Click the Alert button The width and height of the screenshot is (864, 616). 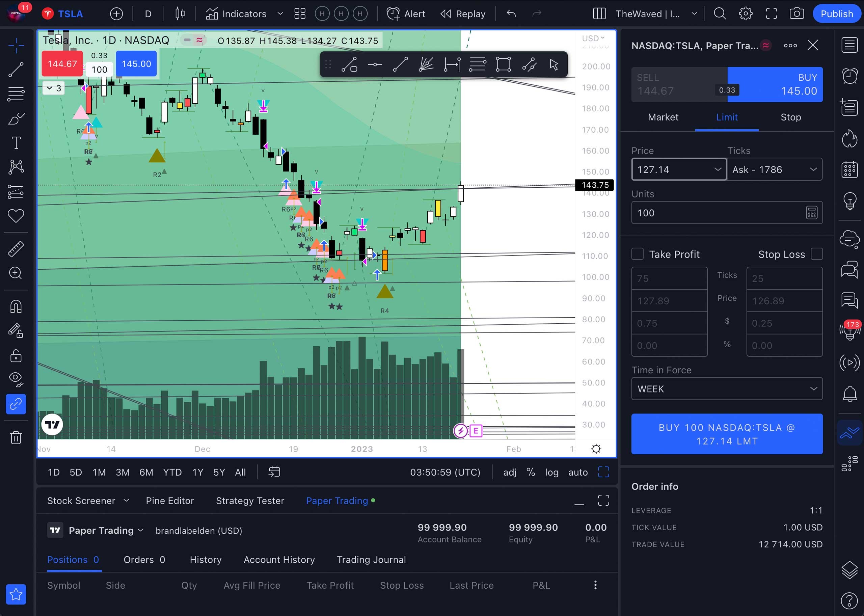point(406,14)
